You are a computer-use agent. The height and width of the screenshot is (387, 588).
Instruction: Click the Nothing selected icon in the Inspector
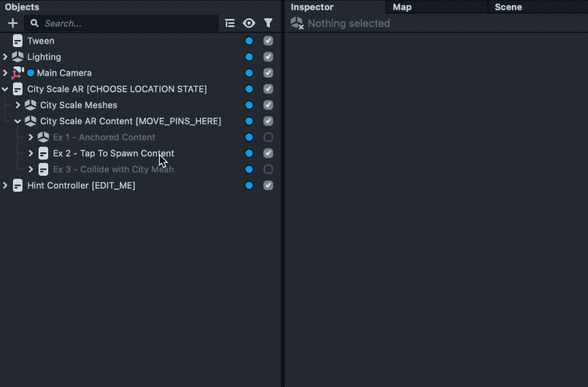(x=297, y=24)
